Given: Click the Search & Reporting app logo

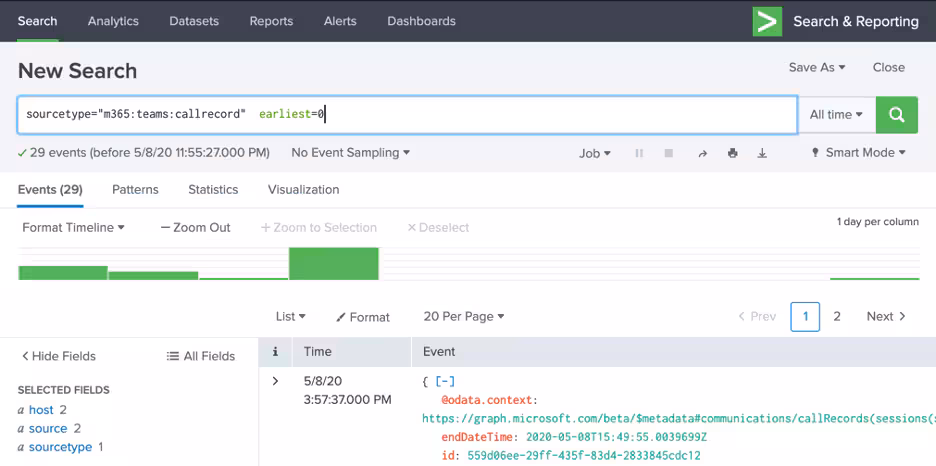Looking at the screenshot, I should pos(767,21).
